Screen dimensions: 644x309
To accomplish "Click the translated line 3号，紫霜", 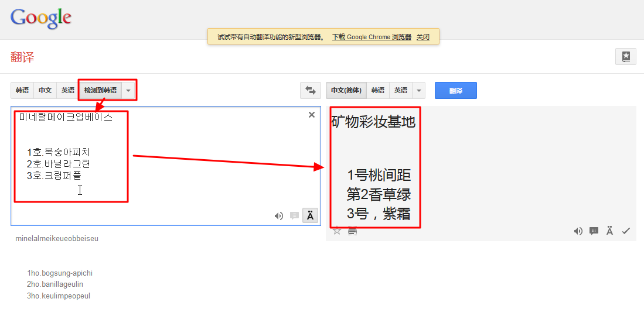I will (x=379, y=214).
